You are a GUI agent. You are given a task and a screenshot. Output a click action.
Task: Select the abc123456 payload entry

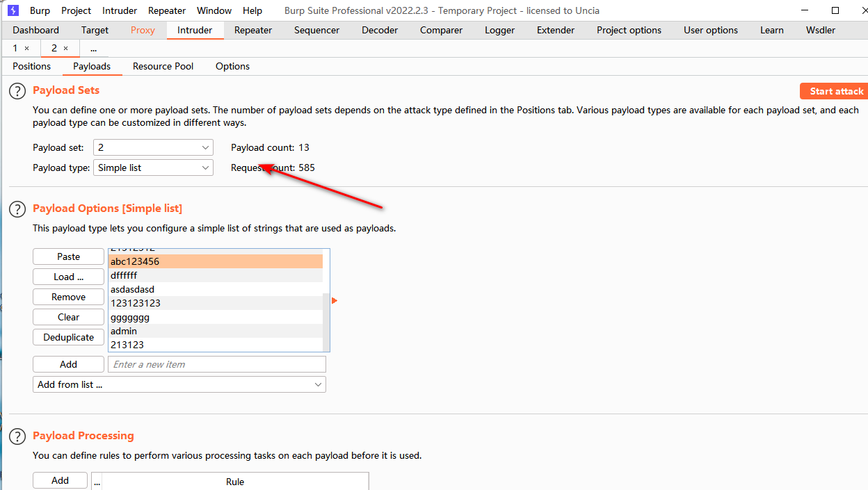(216, 261)
